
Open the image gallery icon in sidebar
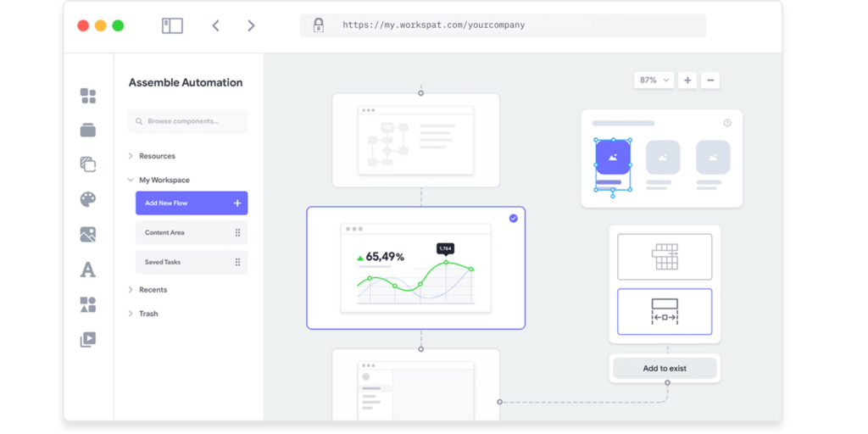[x=88, y=234]
